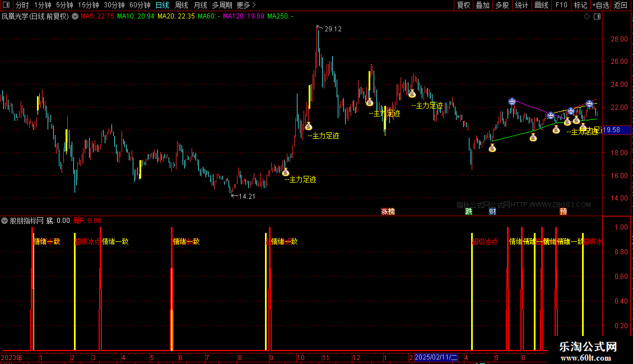The height and width of the screenshot is (364, 633).
Task: Expand the 更多 periods dropdown
Action: click(x=246, y=5)
